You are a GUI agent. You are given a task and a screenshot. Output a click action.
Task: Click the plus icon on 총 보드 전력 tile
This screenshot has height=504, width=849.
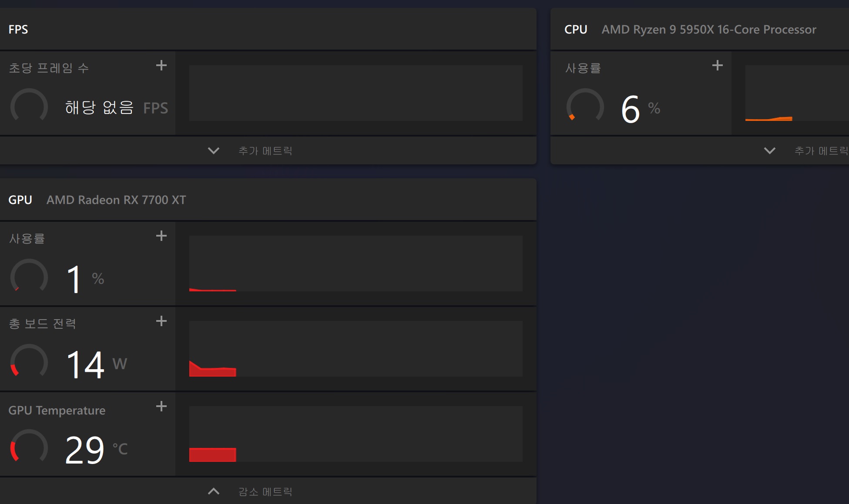(x=161, y=321)
